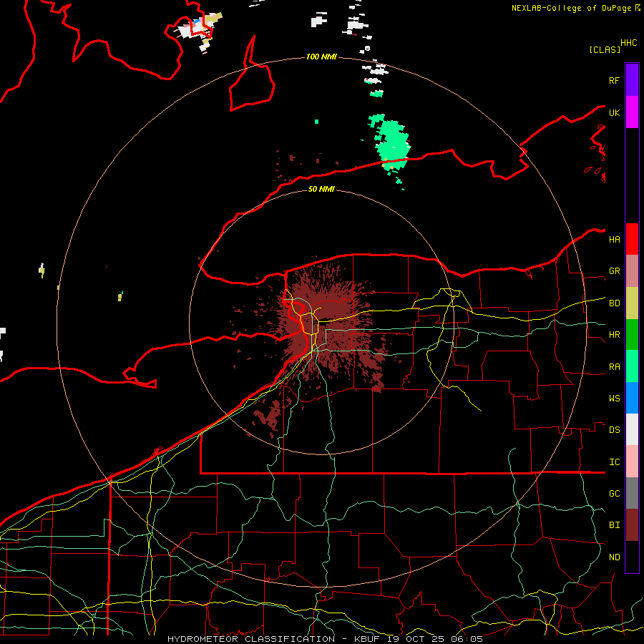Select the pinkish GR graupel swatch
This screenshot has width=644, height=644.
(x=632, y=270)
